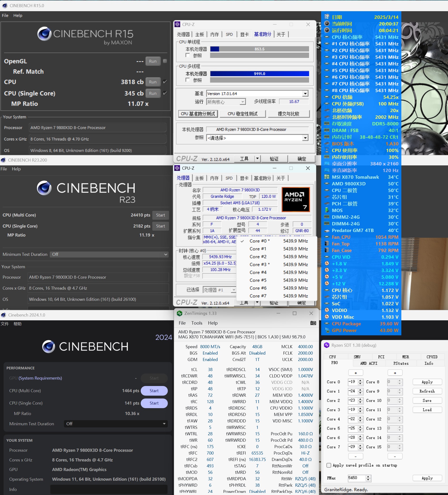448x495 pixels.
Task: Click the CPU-Z icon in the title bar
Action: (178, 24)
